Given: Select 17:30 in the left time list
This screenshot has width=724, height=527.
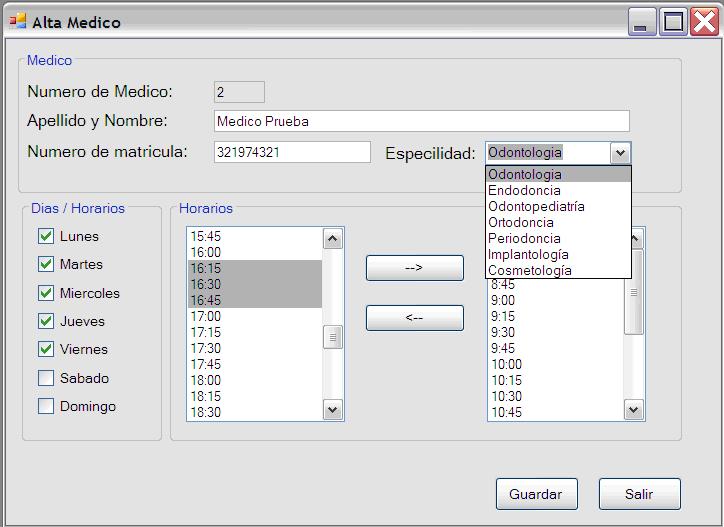Looking at the screenshot, I should pyautogui.click(x=206, y=348).
